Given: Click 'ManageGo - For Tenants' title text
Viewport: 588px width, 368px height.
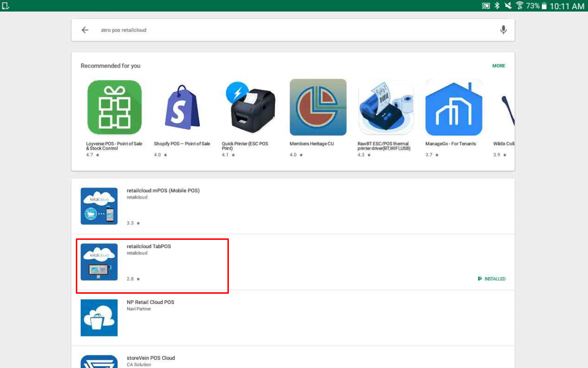Looking at the screenshot, I should (x=450, y=144).
